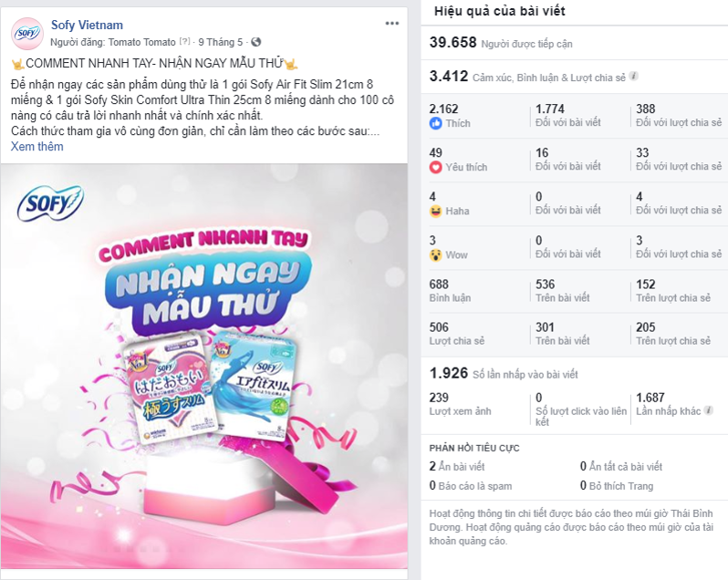Click 'Ẩn bài viết' negative feedback entry
The width and height of the screenshot is (728, 580).
tap(457, 466)
